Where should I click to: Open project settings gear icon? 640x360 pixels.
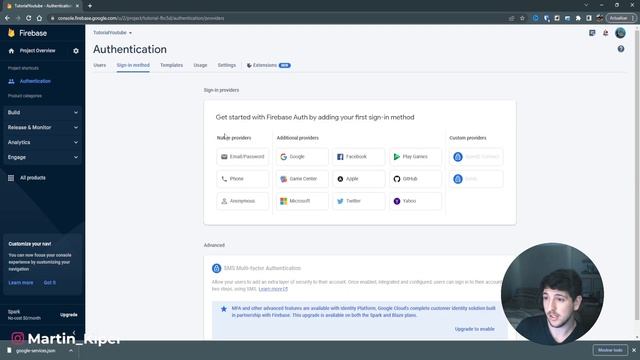click(76, 51)
